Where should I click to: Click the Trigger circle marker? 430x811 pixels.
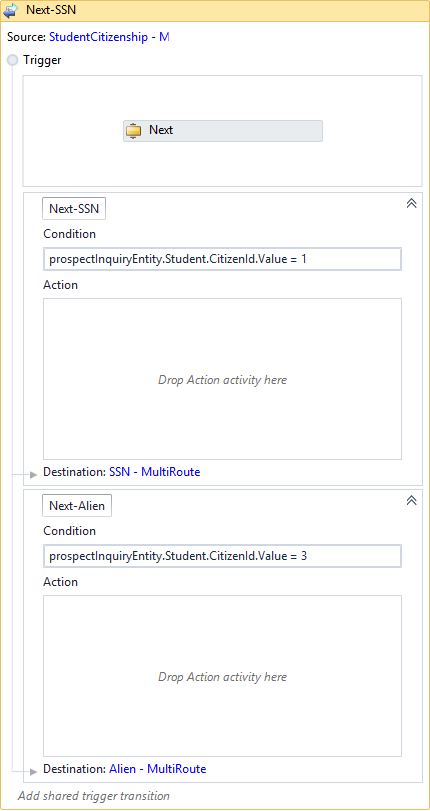[12, 60]
